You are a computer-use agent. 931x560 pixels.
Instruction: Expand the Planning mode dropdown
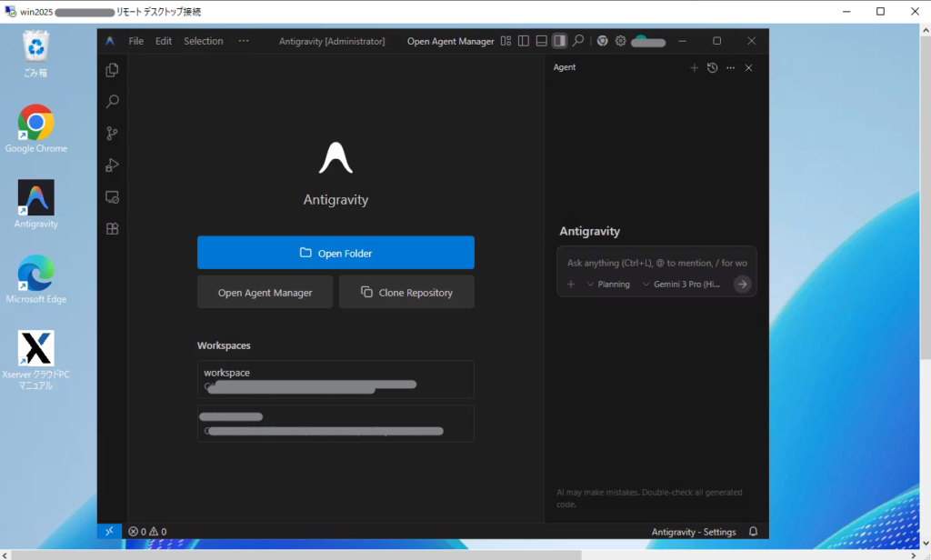(608, 285)
